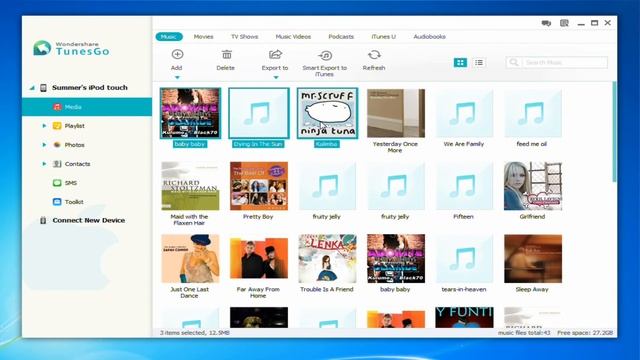
Task: Open Playlist in the sidebar
Action: (x=74, y=126)
